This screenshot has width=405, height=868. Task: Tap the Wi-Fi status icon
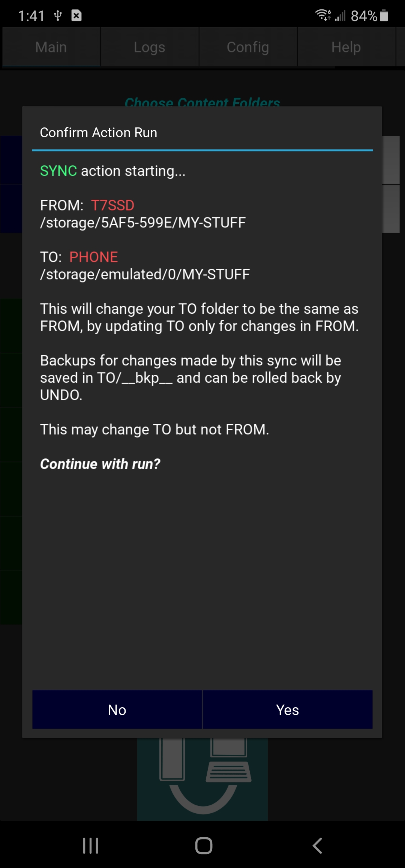point(322,15)
